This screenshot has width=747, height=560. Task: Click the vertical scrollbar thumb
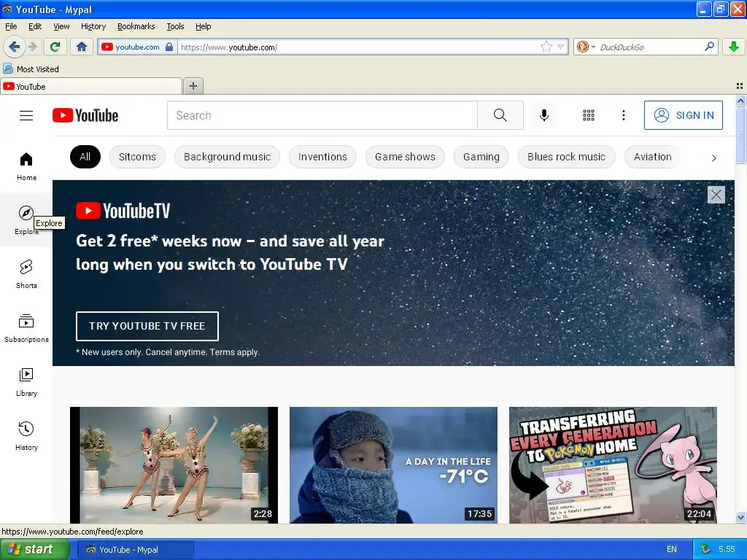(x=740, y=135)
